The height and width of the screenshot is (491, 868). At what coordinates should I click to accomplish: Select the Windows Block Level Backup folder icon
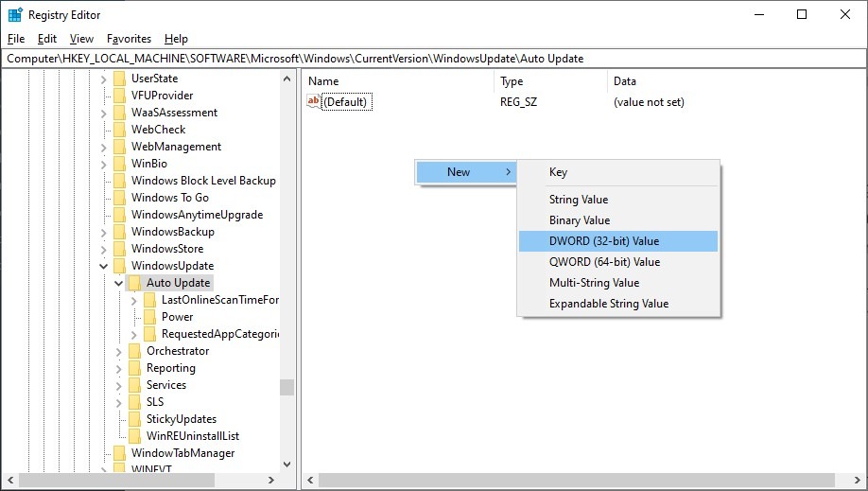click(119, 181)
